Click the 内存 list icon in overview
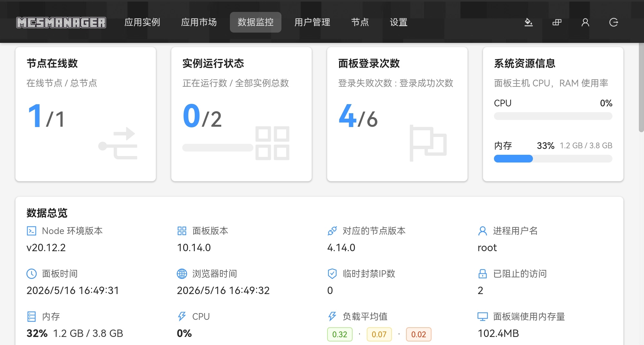The image size is (644, 345). click(x=32, y=317)
